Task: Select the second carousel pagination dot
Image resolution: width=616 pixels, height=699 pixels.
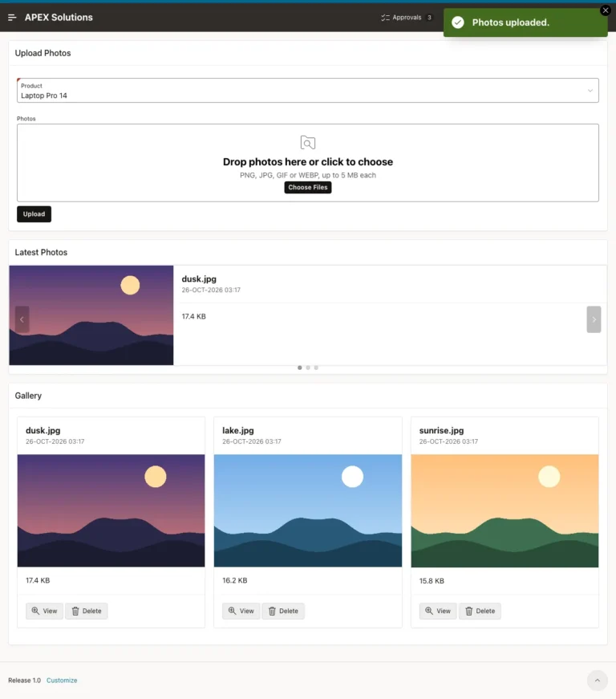Action: [x=308, y=368]
